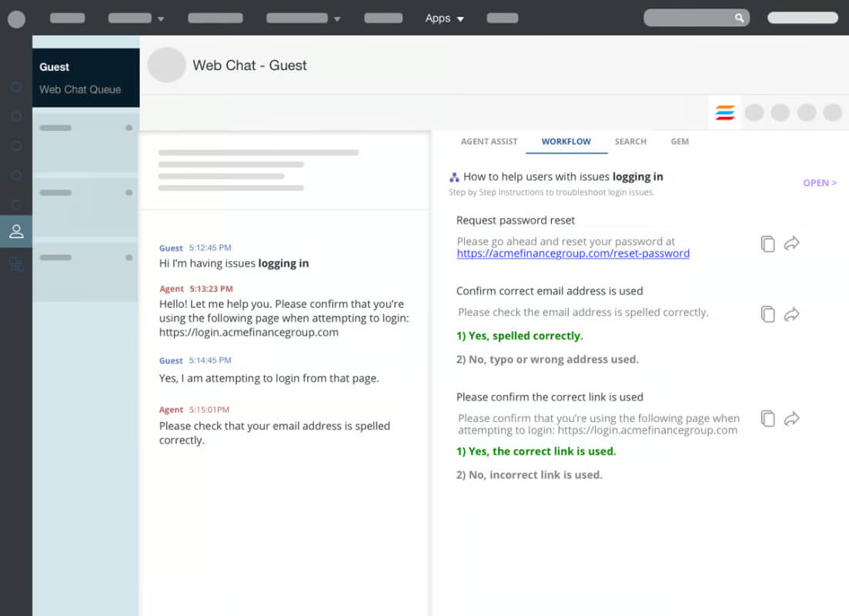
Task: Select option 'Yes, spelled correctly.'
Action: click(x=520, y=336)
